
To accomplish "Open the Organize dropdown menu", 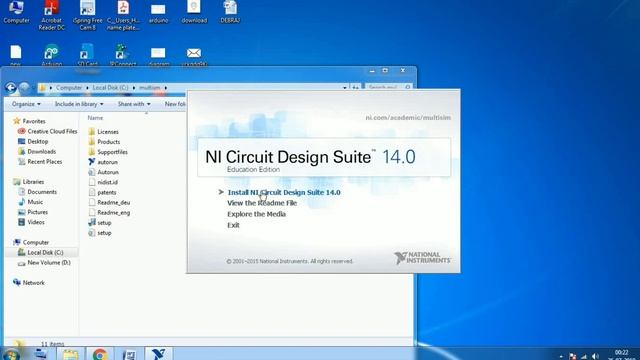I will tap(27, 104).
